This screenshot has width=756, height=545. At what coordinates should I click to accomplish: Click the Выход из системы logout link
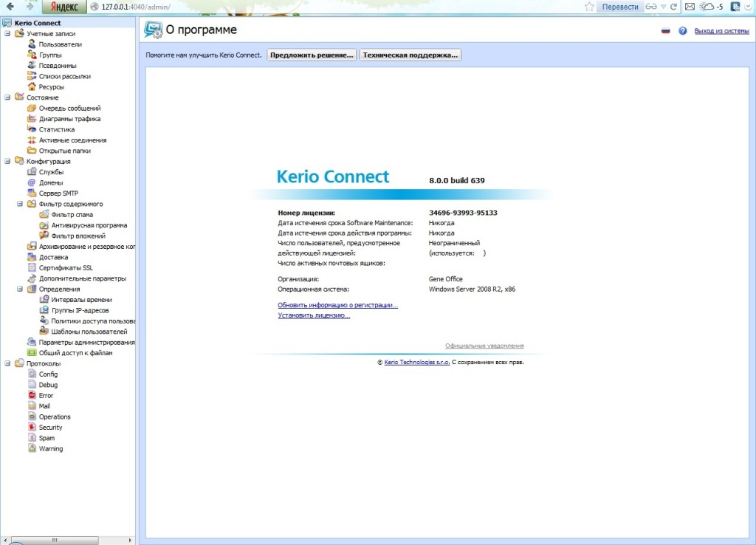coord(722,31)
